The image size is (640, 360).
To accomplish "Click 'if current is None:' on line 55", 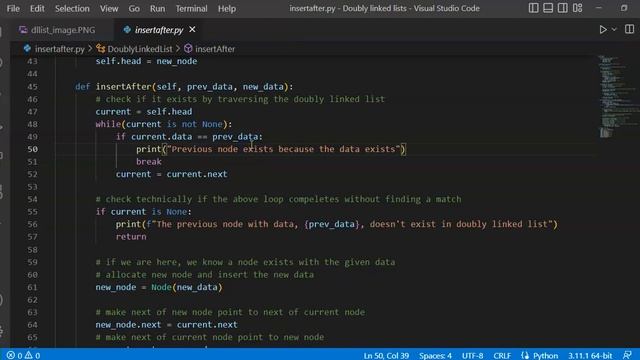I will [x=143, y=212].
